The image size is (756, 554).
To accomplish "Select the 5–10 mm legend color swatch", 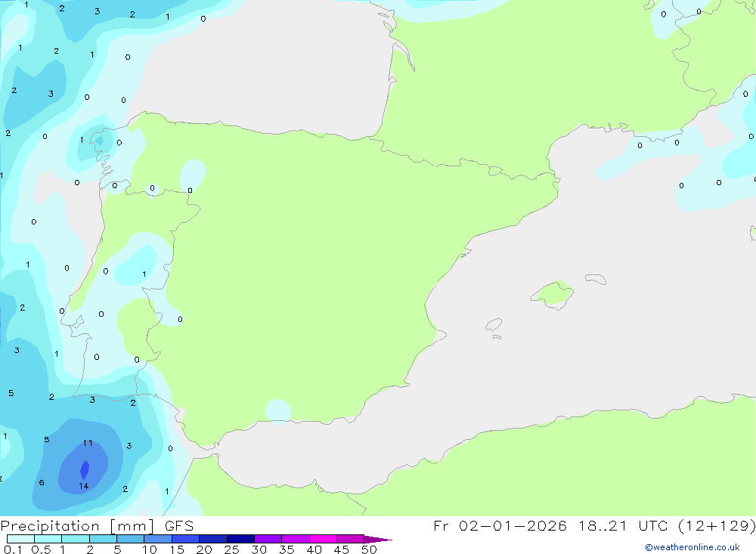I will point(131,539).
